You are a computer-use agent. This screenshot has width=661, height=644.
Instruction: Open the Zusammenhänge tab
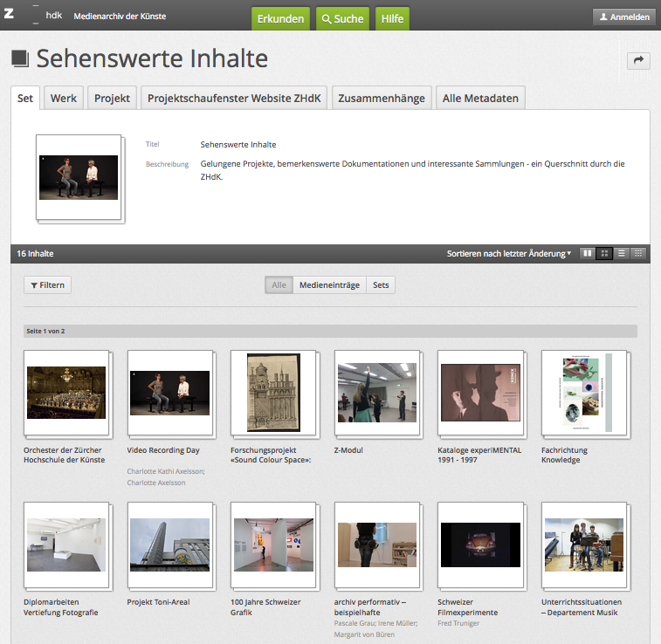tap(382, 98)
